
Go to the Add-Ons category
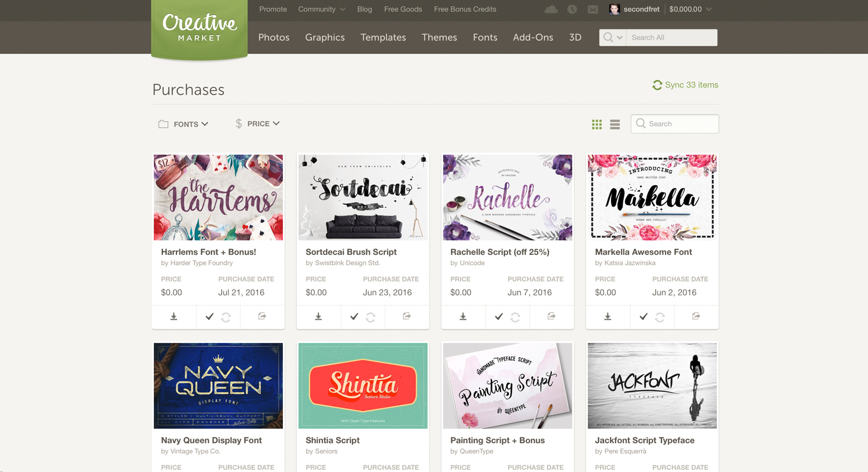coord(533,37)
